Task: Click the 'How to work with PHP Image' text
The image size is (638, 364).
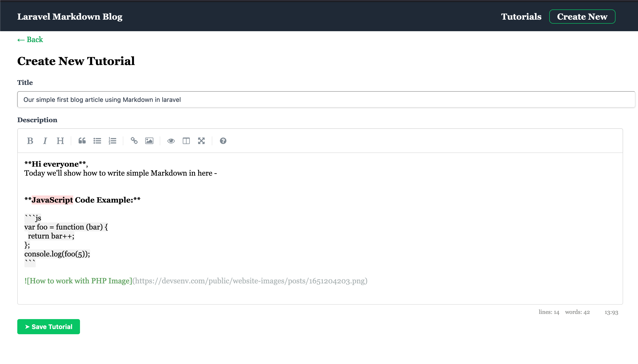Action: coord(80,281)
